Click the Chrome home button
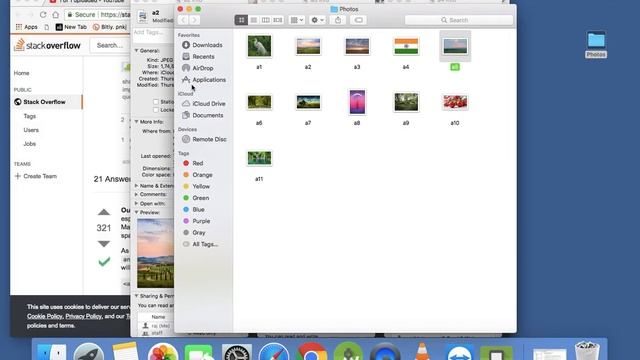This screenshot has width=640, height=360. pos(56,15)
